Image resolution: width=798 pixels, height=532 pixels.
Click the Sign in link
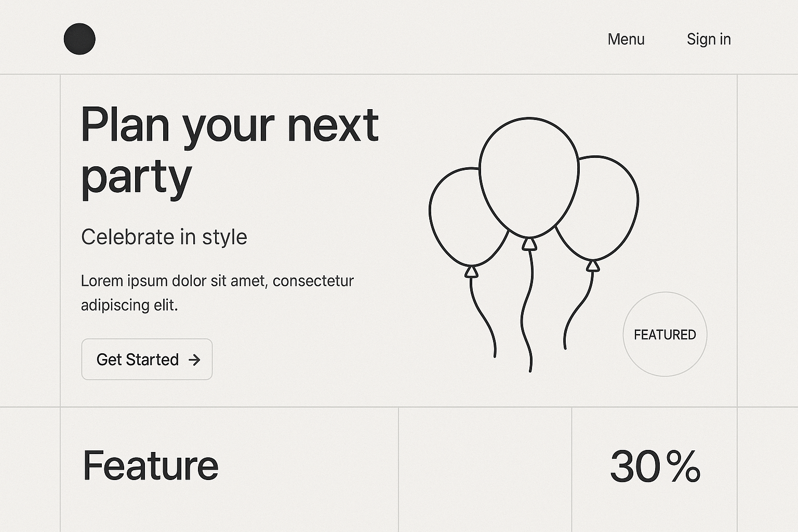pyautogui.click(x=709, y=39)
